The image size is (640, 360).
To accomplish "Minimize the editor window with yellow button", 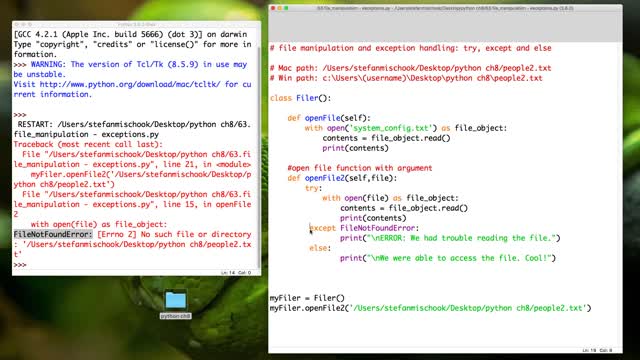I will click(x=280, y=8).
